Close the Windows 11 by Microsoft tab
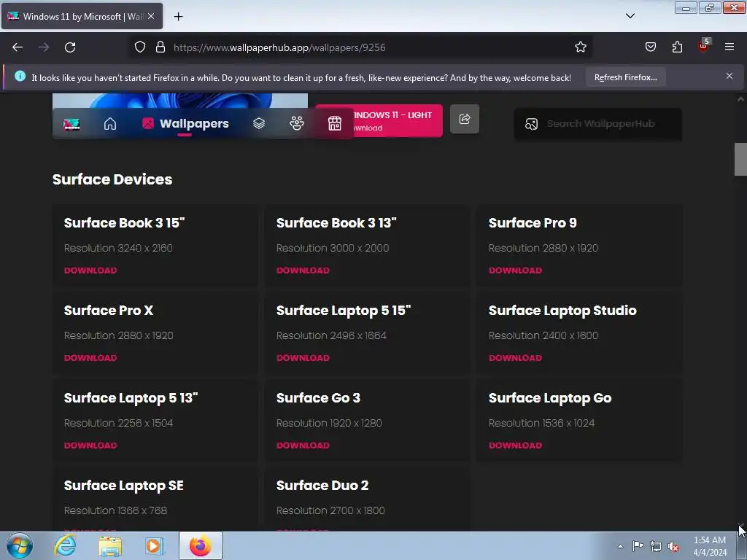The image size is (747, 560). coord(151,16)
